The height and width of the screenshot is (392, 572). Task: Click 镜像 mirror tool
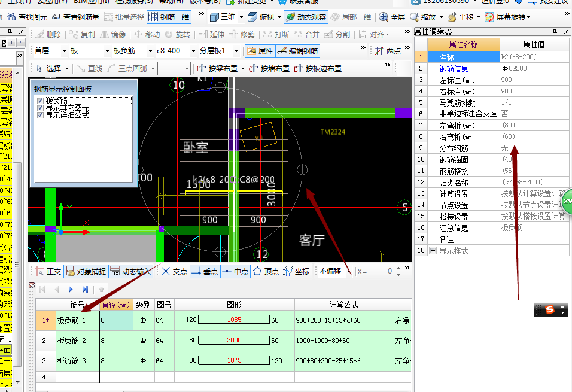[113, 34]
